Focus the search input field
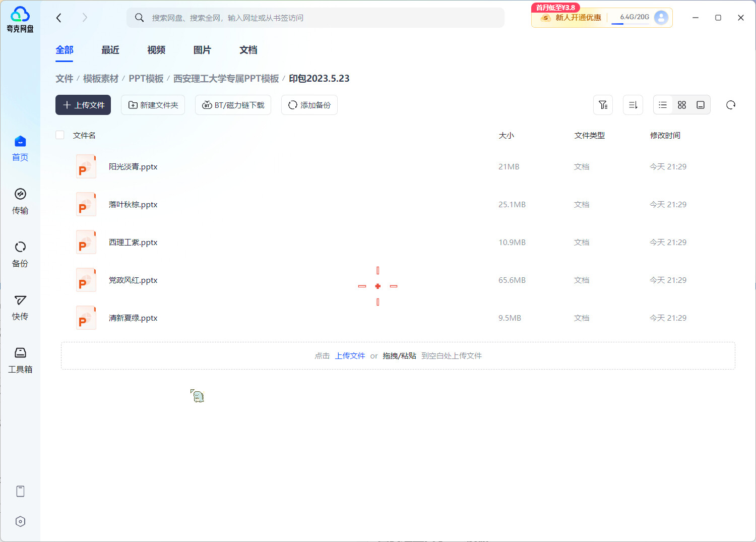Viewport: 756px width, 542px height. pyautogui.click(x=316, y=18)
